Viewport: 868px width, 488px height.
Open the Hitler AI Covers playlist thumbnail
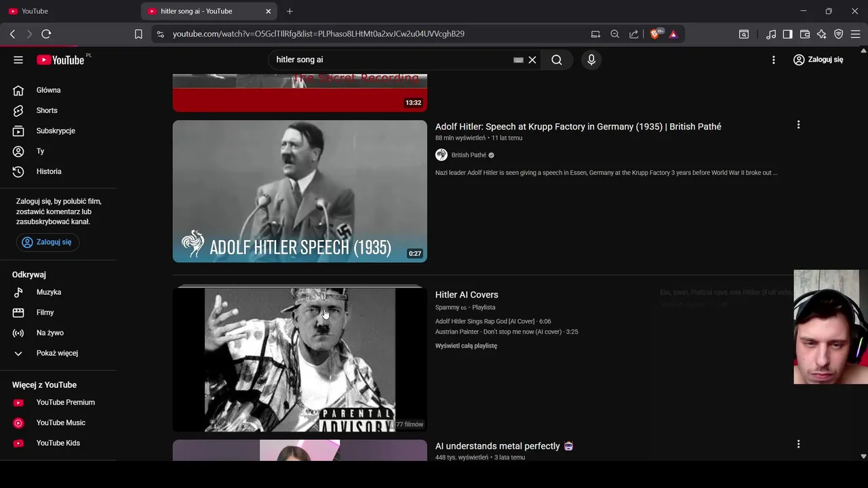pos(300,359)
